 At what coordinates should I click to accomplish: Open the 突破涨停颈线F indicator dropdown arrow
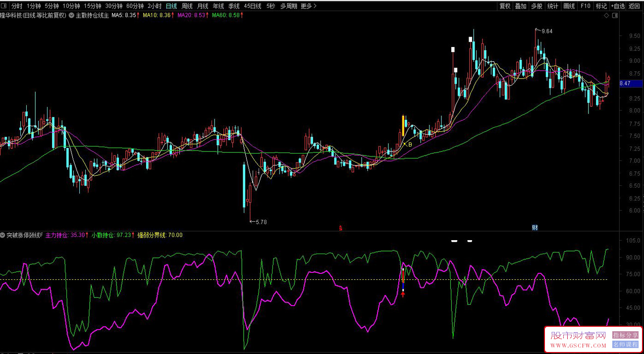pos(3,235)
